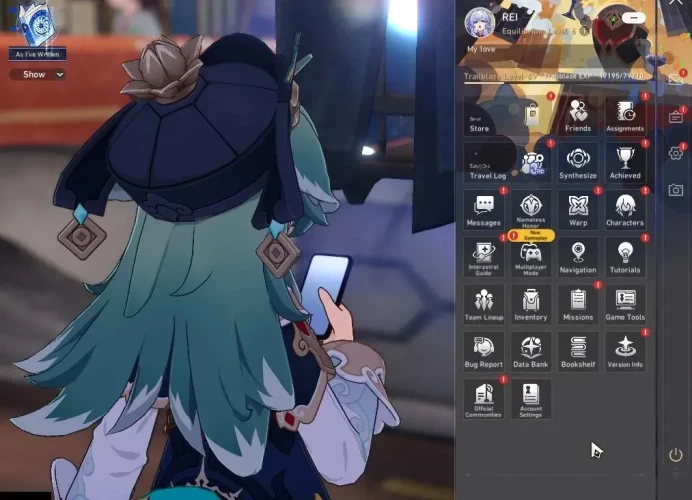Viewport: 692px width, 500px height.
Task: Open the Inventory
Action: (x=530, y=305)
